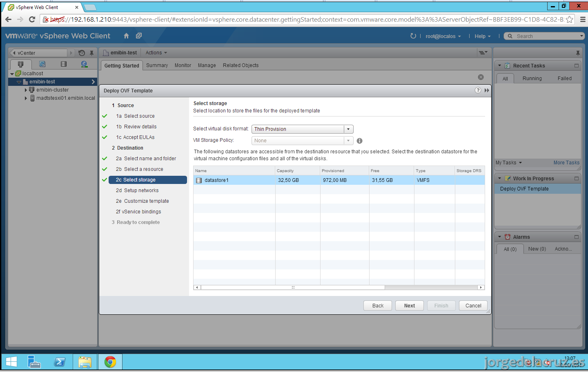Click the Next button

click(x=410, y=306)
